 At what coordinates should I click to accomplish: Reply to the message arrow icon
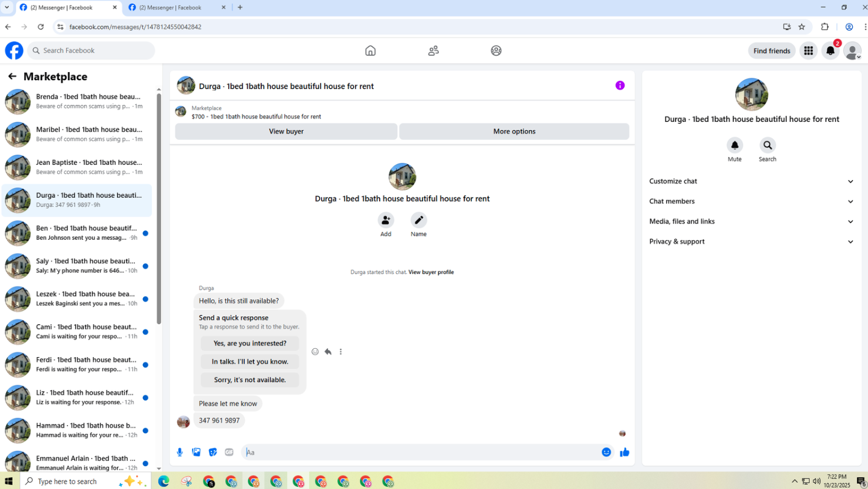coord(328,352)
